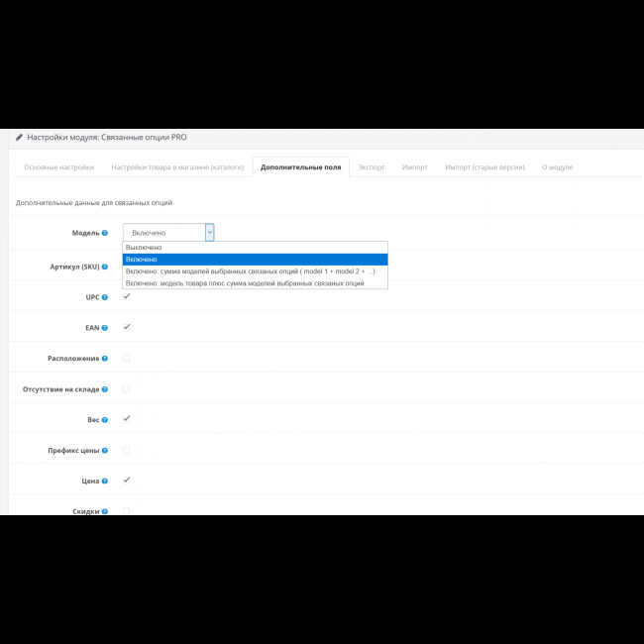Select the Выключено option in the dropdown
Screen dimensions: 644x644
coord(144,247)
